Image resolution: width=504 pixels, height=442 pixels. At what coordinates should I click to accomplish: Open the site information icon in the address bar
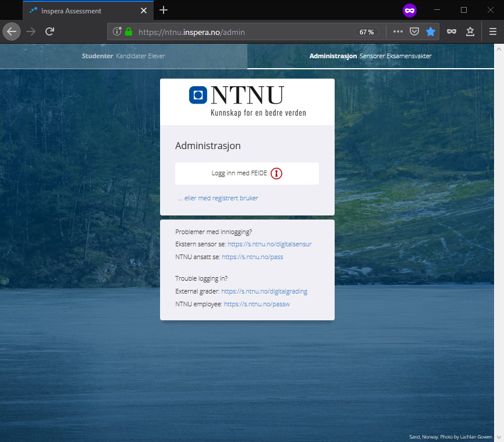[117, 31]
